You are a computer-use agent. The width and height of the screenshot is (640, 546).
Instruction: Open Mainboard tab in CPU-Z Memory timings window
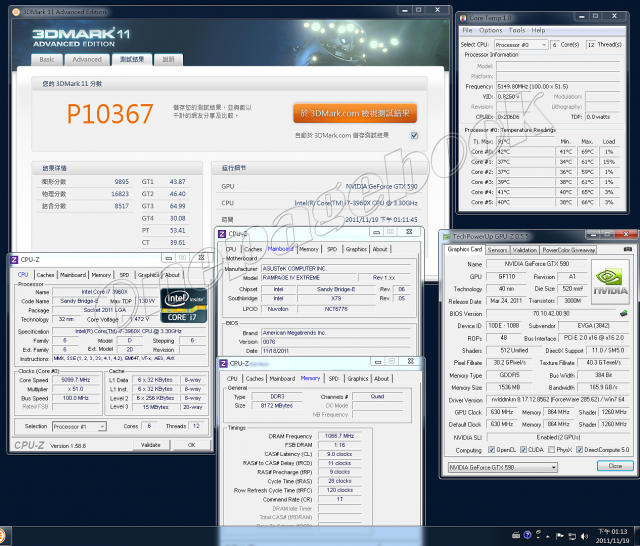point(282,379)
